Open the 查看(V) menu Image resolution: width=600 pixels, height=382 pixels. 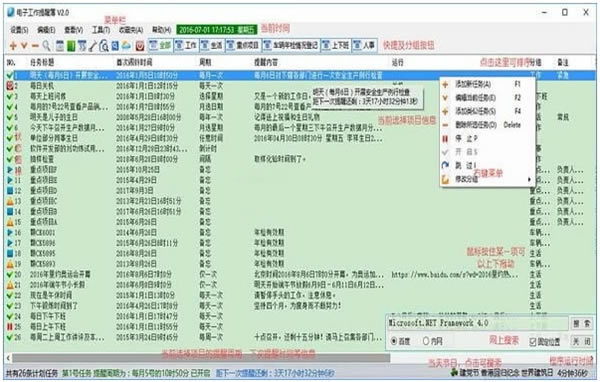pyautogui.click(x=73, y=29)
